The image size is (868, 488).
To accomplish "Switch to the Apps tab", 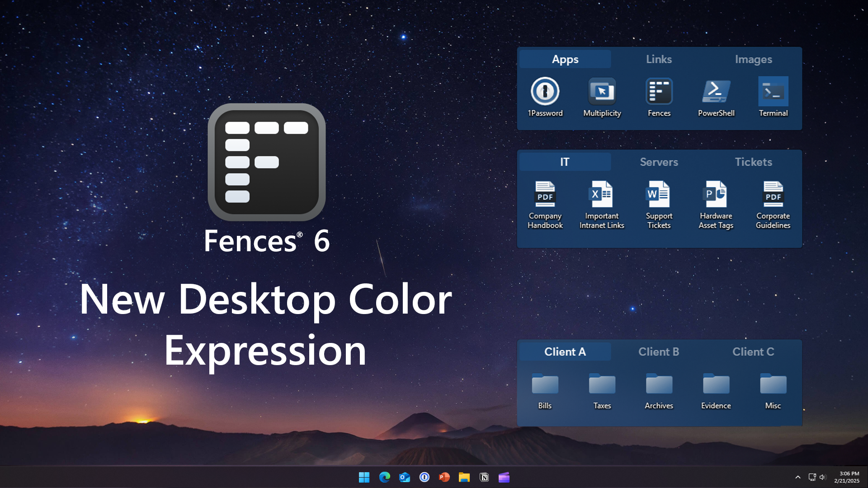I will pyautogui.click(x=565, y=59).
